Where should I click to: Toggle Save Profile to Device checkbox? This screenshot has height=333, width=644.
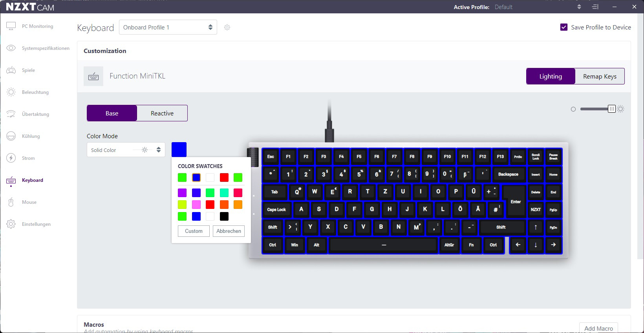(564, 27)
